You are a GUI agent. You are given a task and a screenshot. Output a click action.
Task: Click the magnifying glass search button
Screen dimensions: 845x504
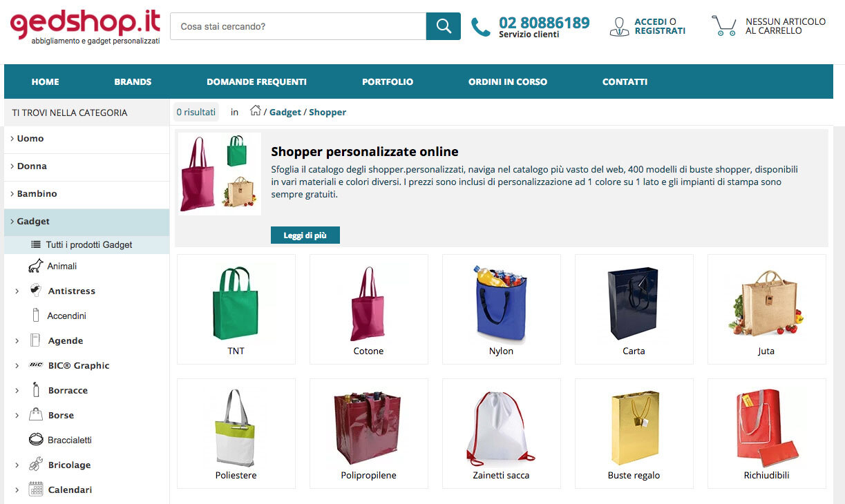click(444, 26)
